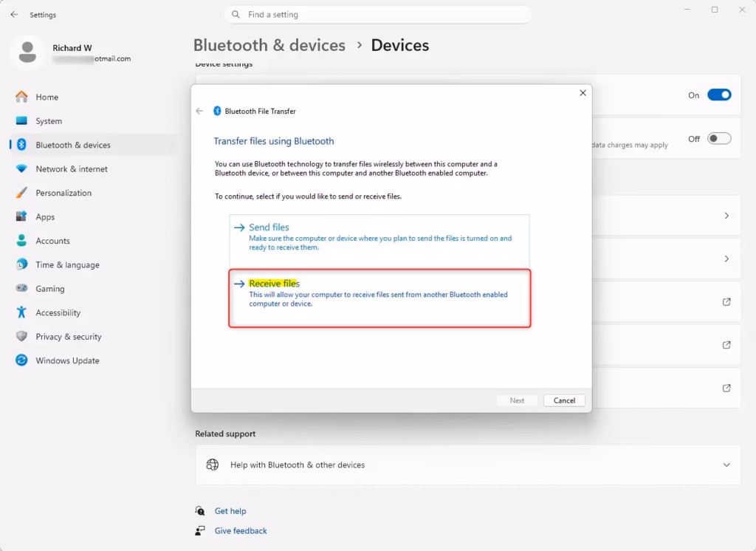Click the search magnifier icon

point(236,15)
